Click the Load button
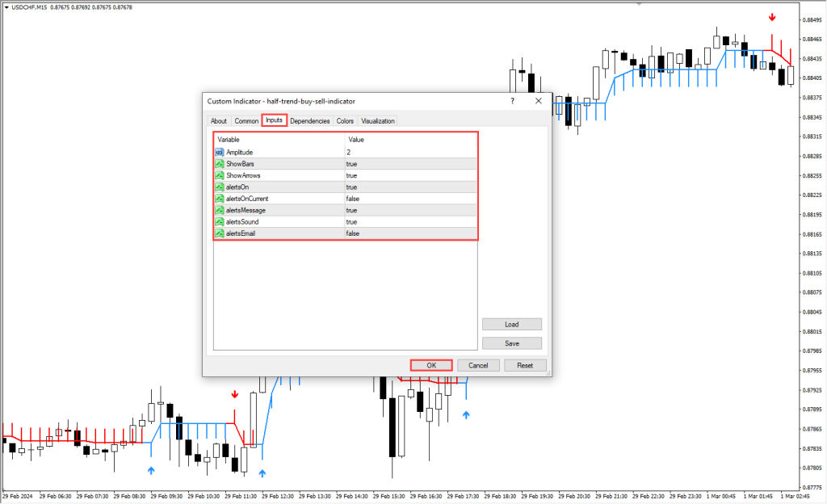 [x=511, y=324]
